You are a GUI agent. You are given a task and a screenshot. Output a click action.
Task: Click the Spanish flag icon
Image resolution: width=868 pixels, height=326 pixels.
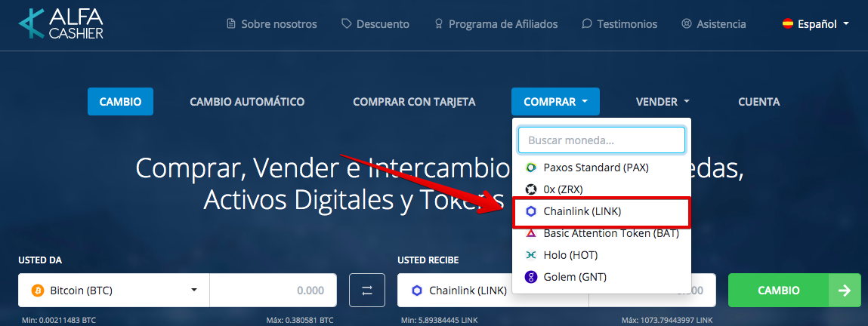click(788, 23)
